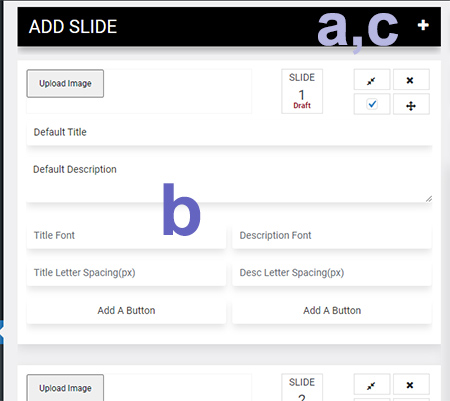Click inside the Default Description textarea
450x401 pixels.
pyautogui.click(x=229, y=179)
